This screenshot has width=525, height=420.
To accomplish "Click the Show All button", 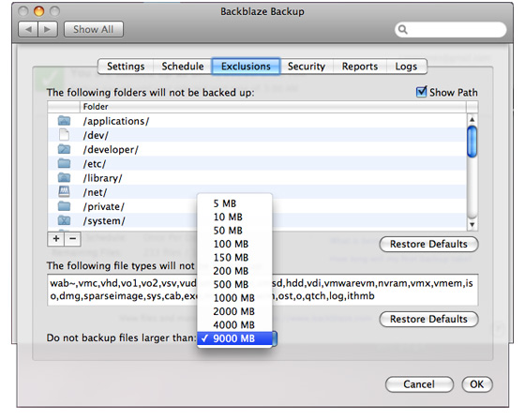I will (x=94, y=29).
